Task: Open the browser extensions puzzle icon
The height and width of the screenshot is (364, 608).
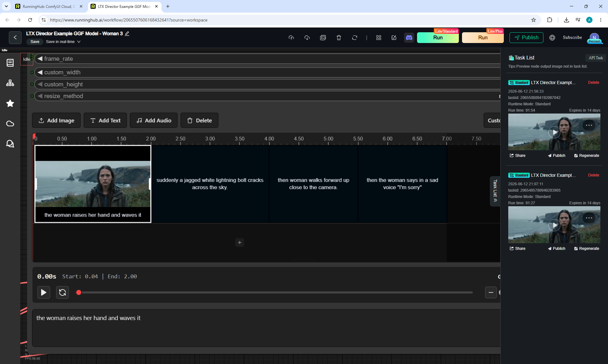Action: [x=549, y=20]
